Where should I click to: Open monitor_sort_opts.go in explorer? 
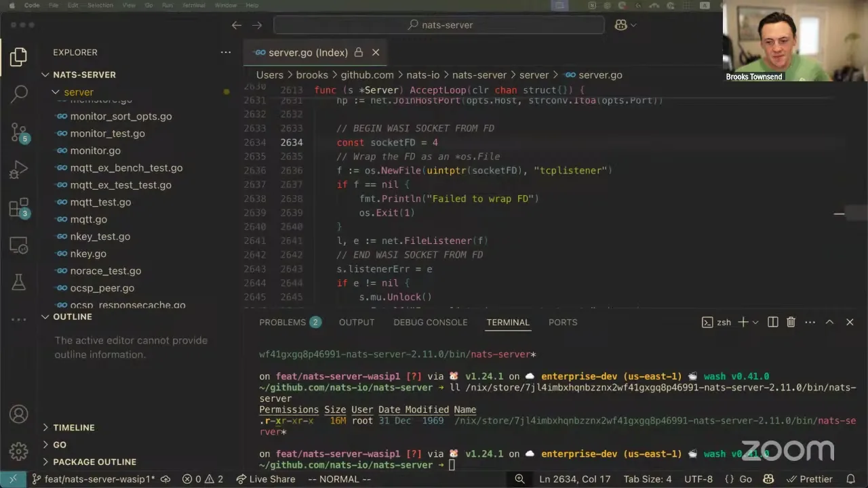(121, 117)
